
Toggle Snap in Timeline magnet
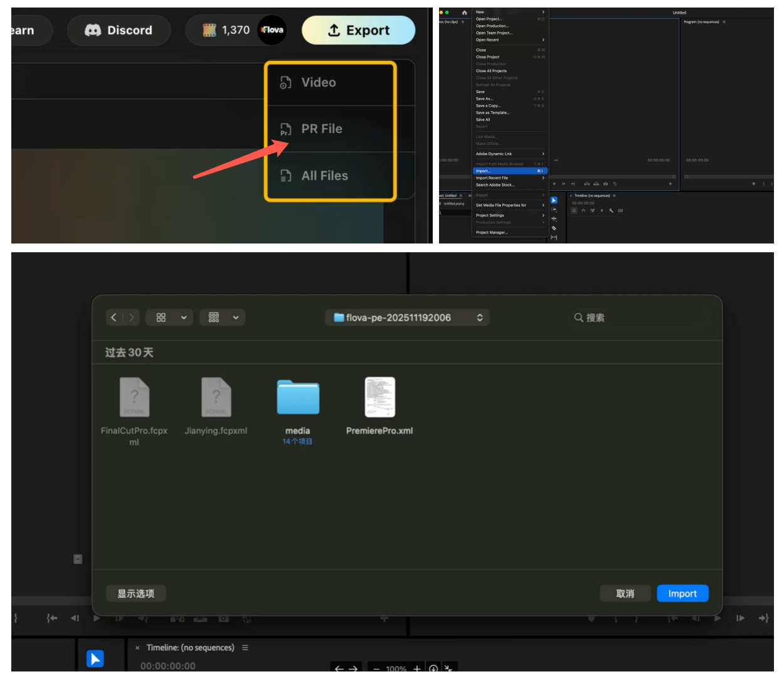[583, 211]
